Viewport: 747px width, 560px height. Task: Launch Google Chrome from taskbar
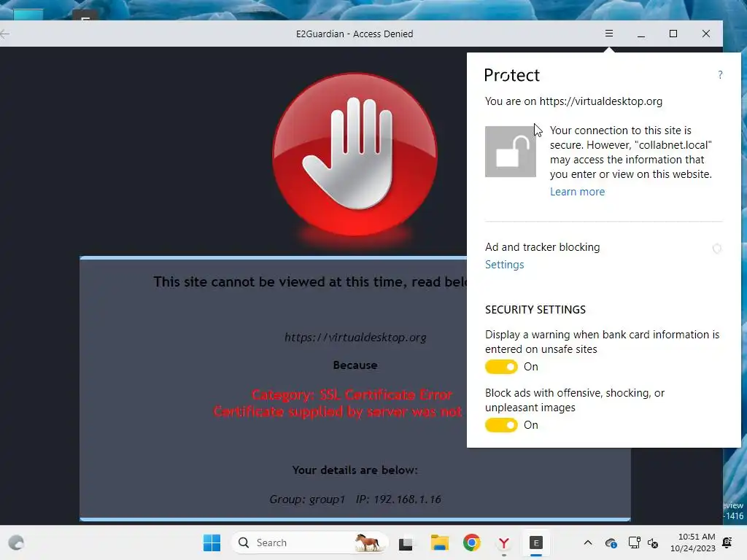472,542
